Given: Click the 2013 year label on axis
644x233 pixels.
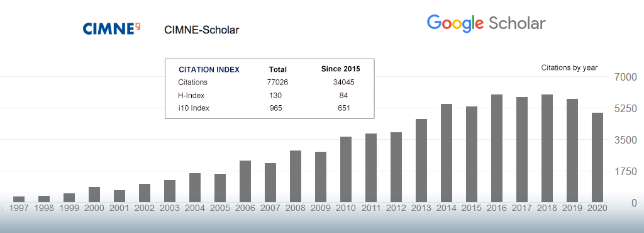Looking at the screenshot, I should click(x=421, y=208).
